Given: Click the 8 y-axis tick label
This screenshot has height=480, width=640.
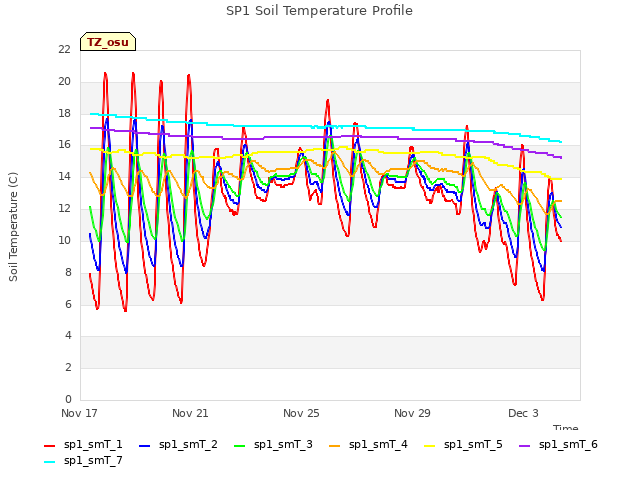Looking at the screenshot, I should (x=68, y=272).
